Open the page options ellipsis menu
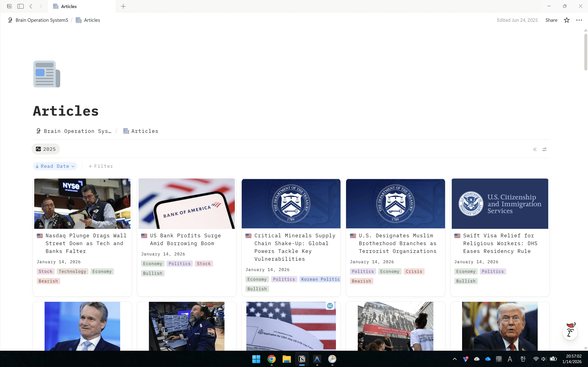The image size is (588, 367). (579, 20)
